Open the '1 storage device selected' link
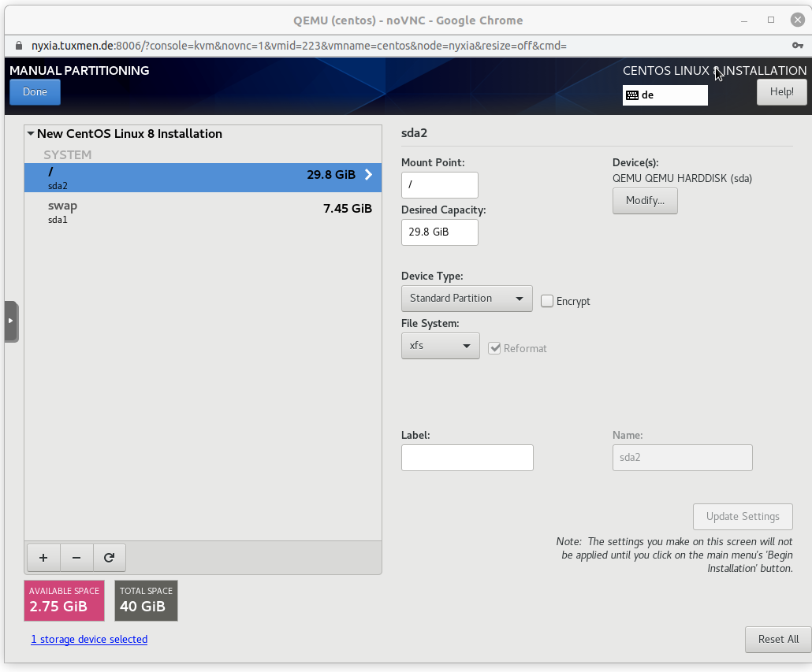 tap(89, 639)
